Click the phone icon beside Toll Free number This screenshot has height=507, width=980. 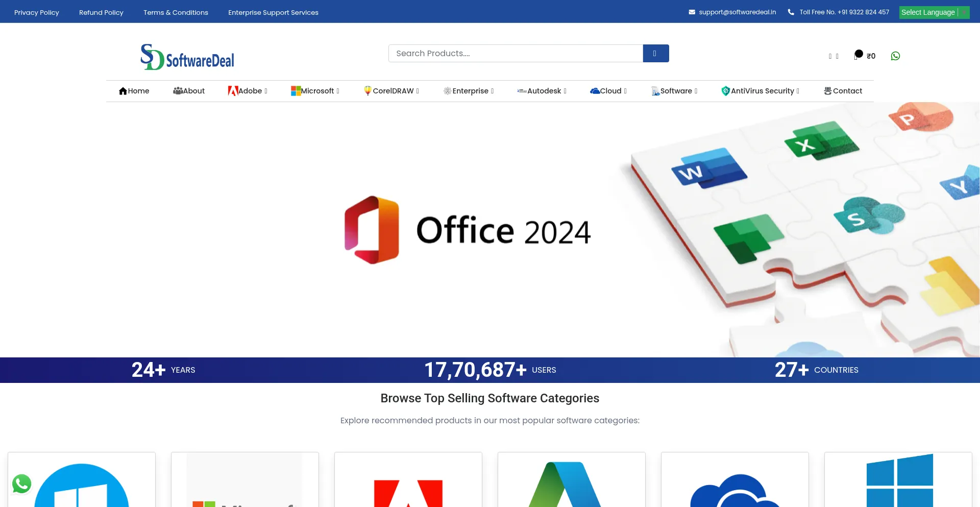(791, 12)
